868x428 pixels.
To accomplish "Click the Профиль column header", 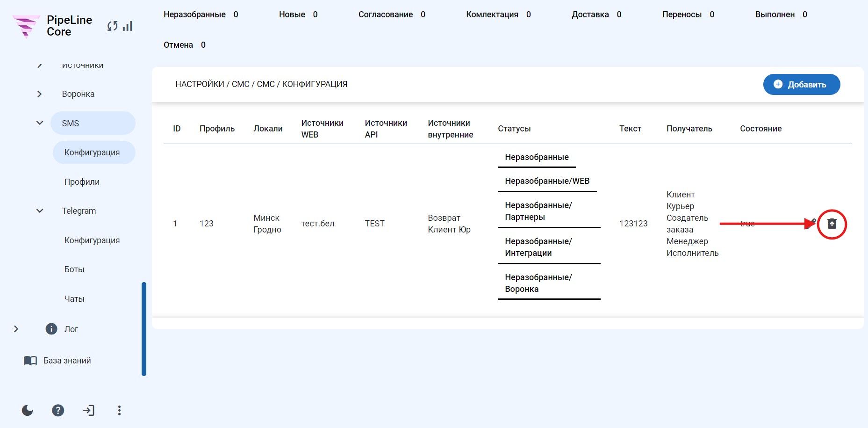I will (217, 129).
